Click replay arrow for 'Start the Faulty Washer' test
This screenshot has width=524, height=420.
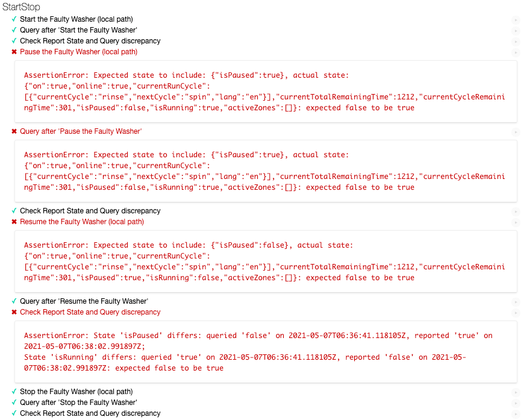pyautogui.click(x=516, y=20)
